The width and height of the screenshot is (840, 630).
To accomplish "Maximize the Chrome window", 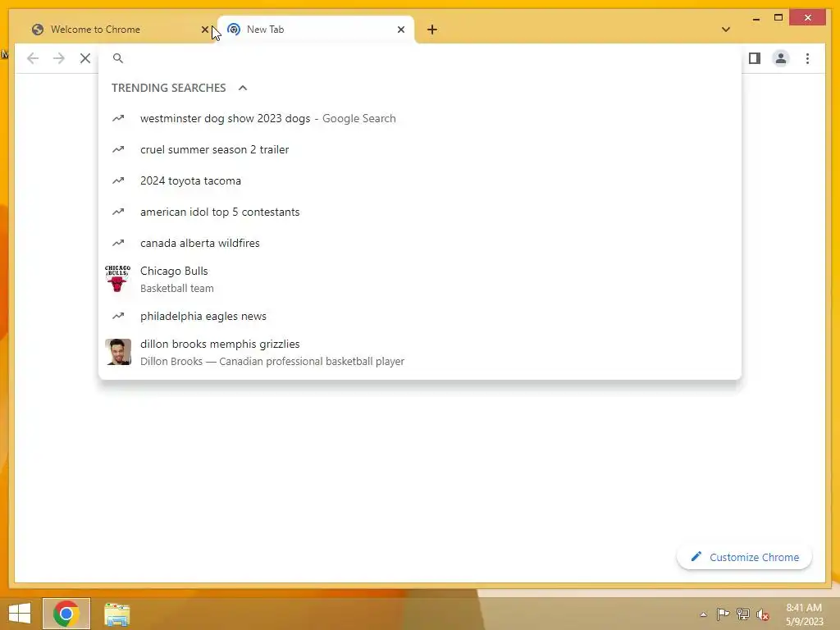I will point(778,18).
